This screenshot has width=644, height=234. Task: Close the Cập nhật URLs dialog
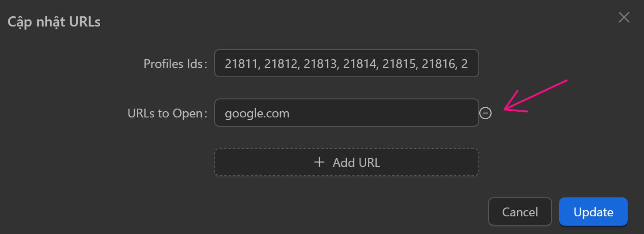(x=624, y=18)
